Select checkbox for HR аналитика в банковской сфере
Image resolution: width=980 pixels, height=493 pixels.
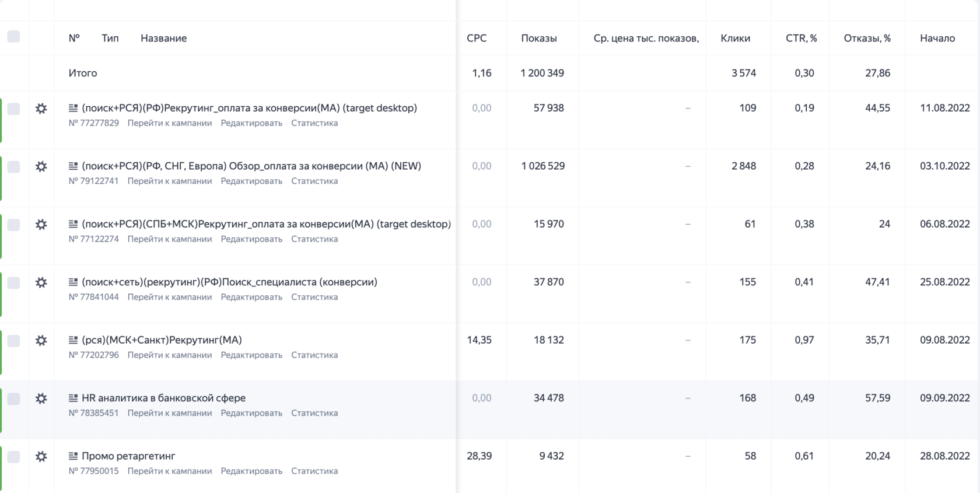tap(13, 398)
